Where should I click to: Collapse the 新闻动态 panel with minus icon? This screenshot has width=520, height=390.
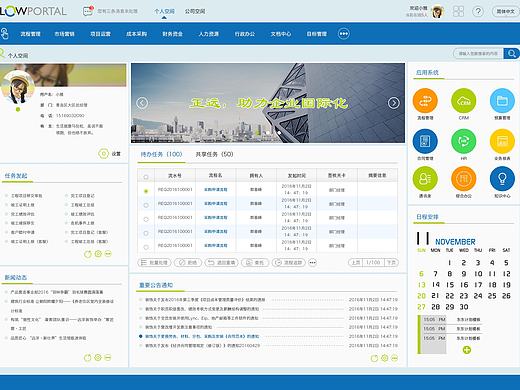(x=108, y=358)
